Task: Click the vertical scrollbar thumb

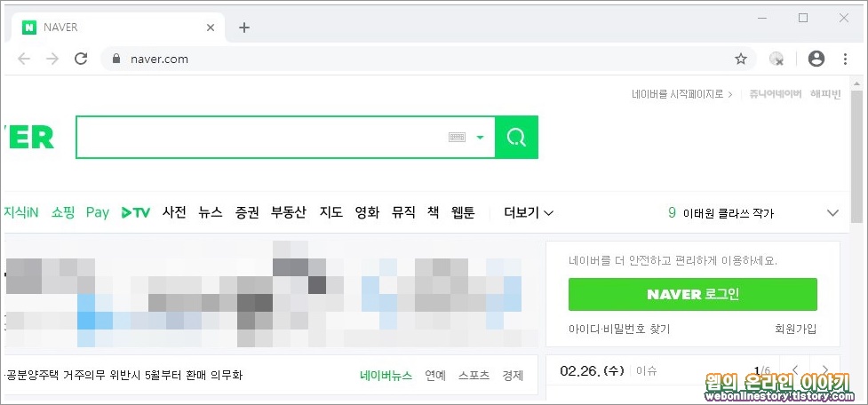Action: [x=858, y=158]
